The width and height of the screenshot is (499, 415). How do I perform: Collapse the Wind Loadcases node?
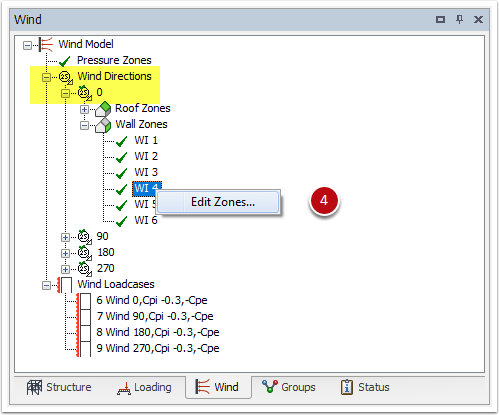pyautogui.click(x=46, y=286)
